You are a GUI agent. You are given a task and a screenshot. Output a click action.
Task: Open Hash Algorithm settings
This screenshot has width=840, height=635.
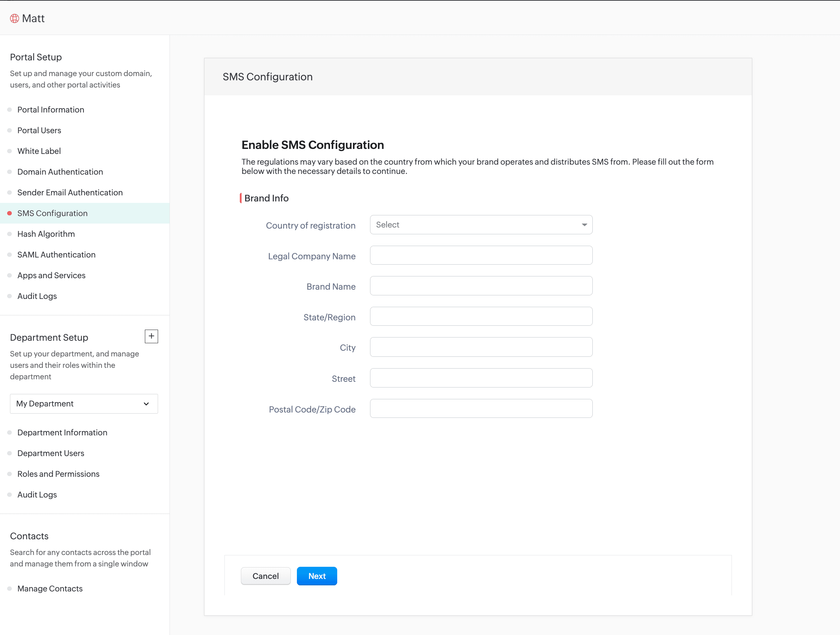(x=46, y=234)
